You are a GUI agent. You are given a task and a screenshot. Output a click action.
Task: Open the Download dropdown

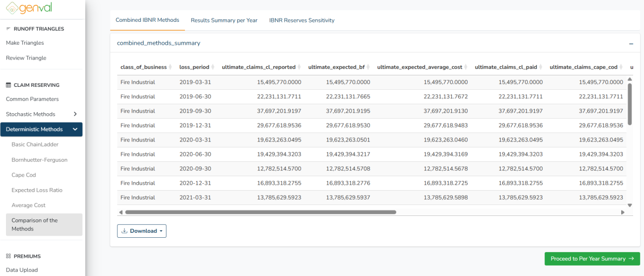tap(142, 231)
